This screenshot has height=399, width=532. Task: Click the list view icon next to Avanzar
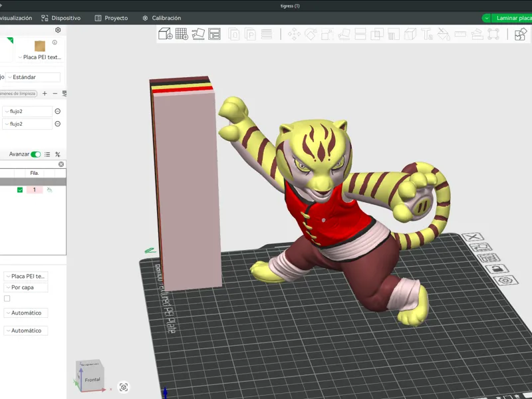(x=47, y=154)
